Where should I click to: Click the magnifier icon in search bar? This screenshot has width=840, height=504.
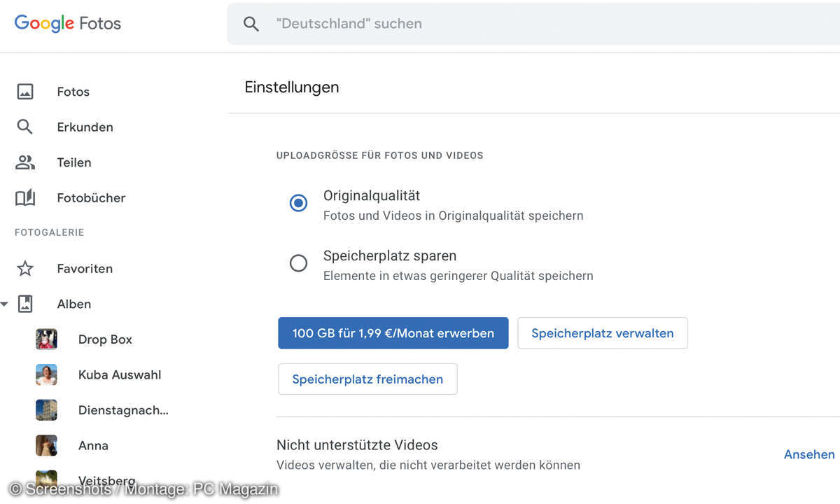[251, 24]
